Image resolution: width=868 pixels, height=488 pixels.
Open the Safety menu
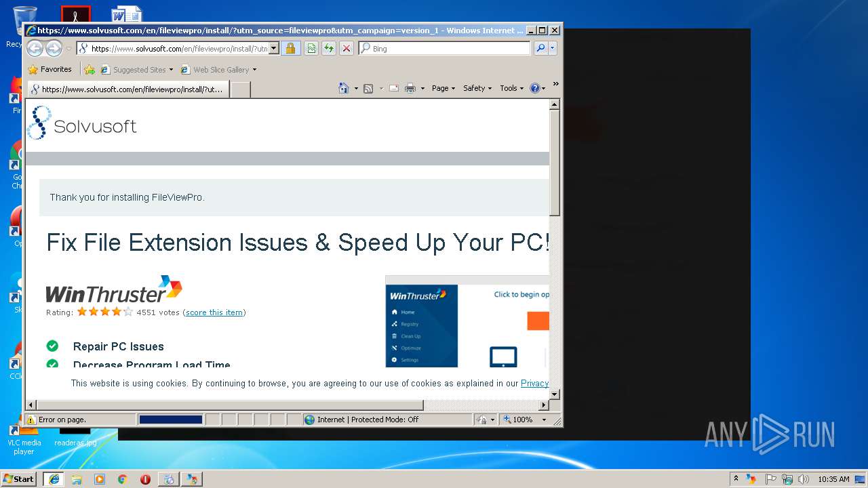477,88
